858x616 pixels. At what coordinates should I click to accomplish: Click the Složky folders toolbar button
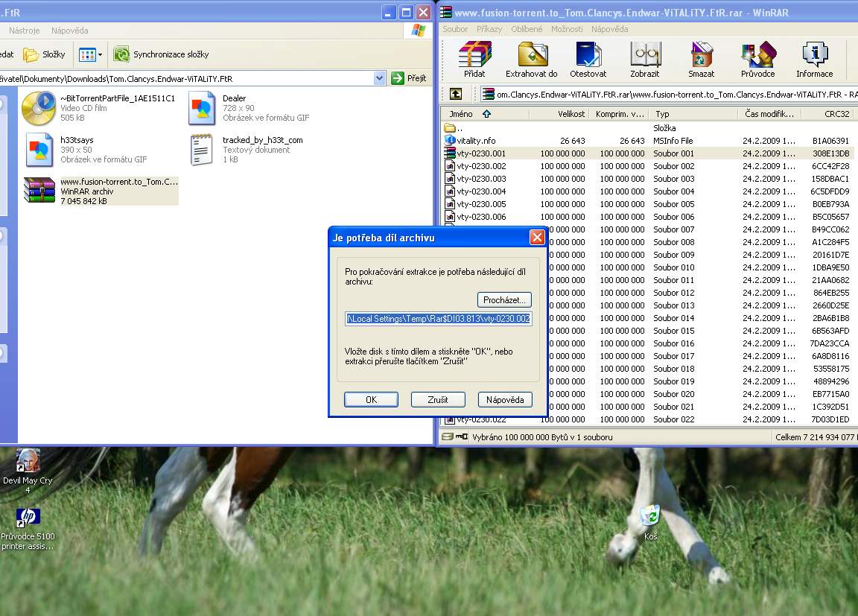pos(44,54)
